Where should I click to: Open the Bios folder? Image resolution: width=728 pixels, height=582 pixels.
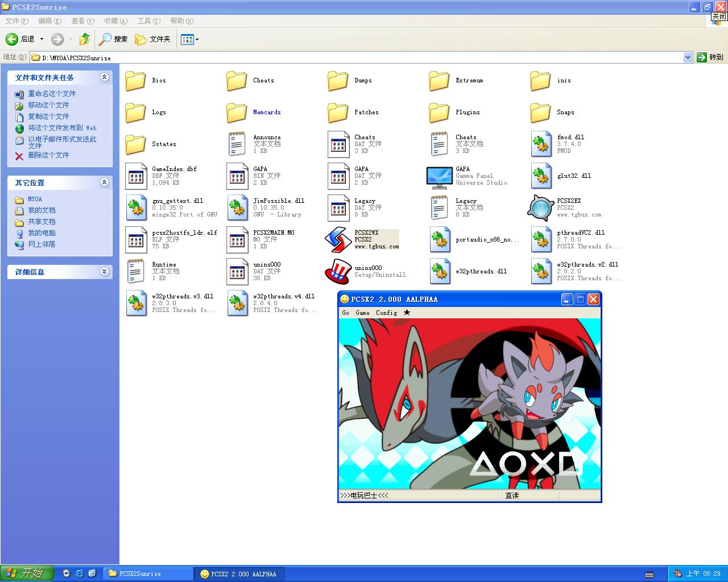click(135, 81)
